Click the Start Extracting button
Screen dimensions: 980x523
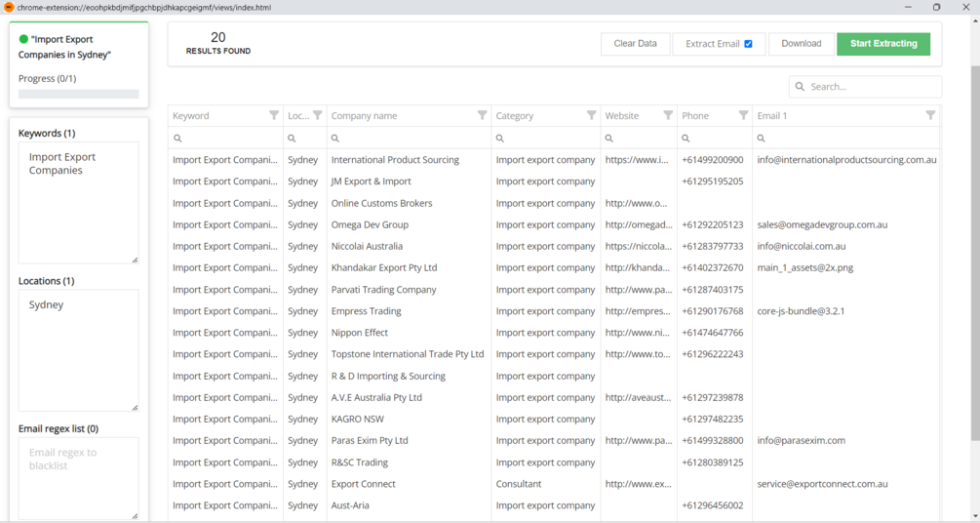click(x=882, y=44)
